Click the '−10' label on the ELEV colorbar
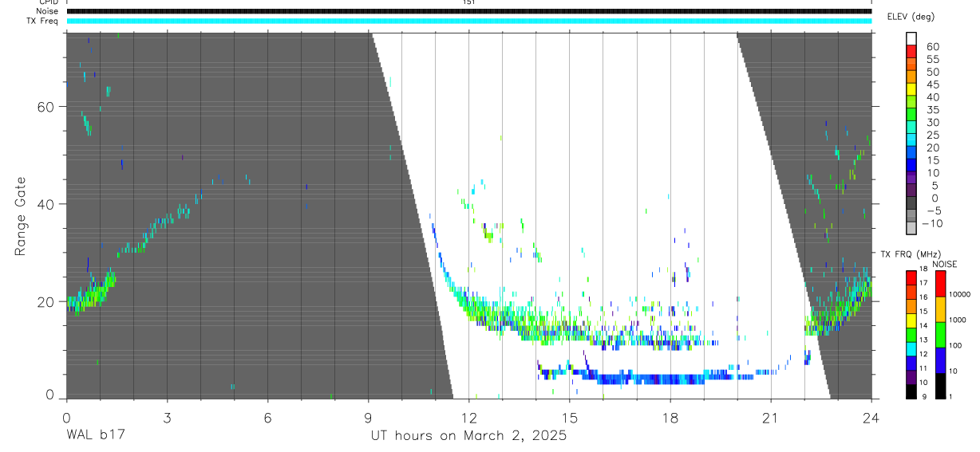 [x=932, y=223]
